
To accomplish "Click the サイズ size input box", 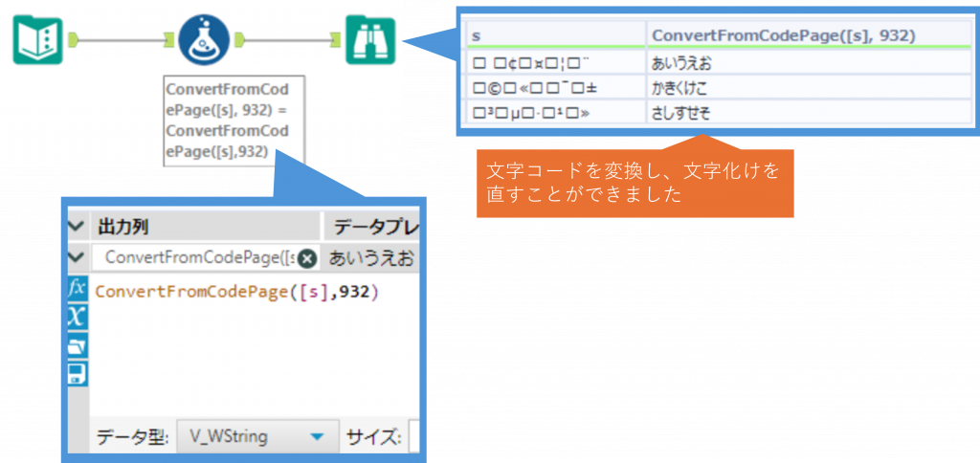I will pos(416,437).
